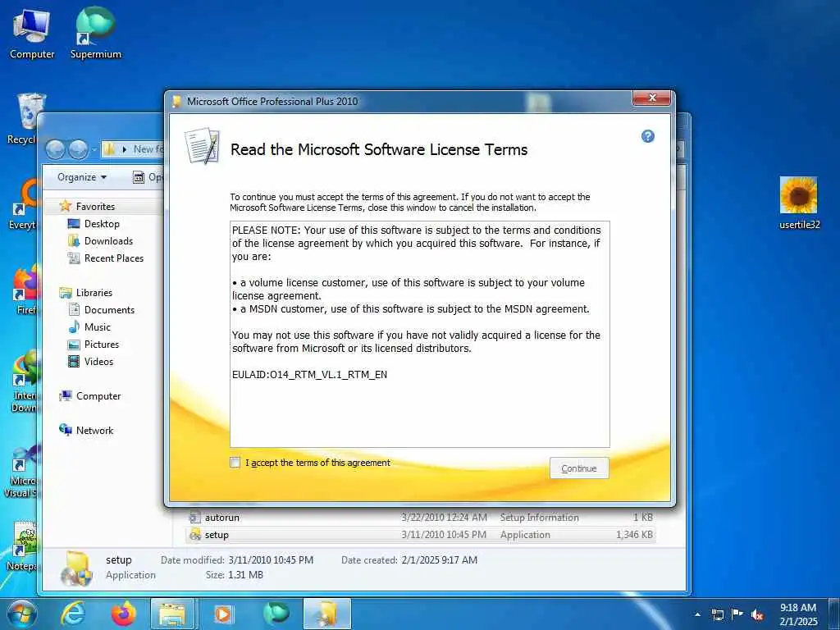
Task: Click the Continue button in Office setup
Action: point(579,468)
